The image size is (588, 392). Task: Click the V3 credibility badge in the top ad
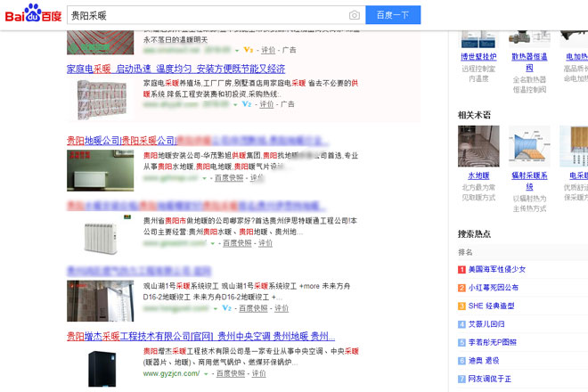249,50
